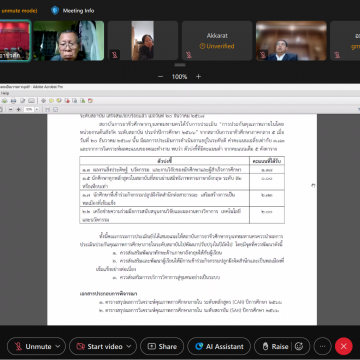Click the Share content button
This screenshot has width=360, height=360.
[x=162, y=346]
